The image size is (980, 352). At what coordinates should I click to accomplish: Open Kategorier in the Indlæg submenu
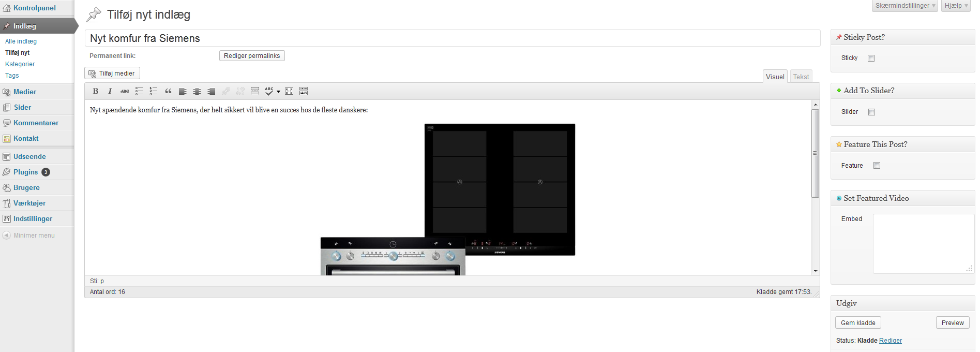pyautogui.click(x=20, y=64)
